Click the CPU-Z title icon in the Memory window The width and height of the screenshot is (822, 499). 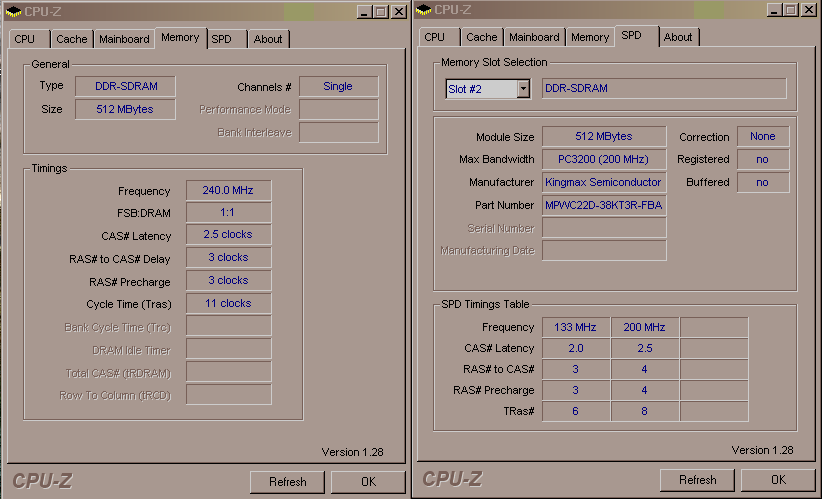coord(13,10)
